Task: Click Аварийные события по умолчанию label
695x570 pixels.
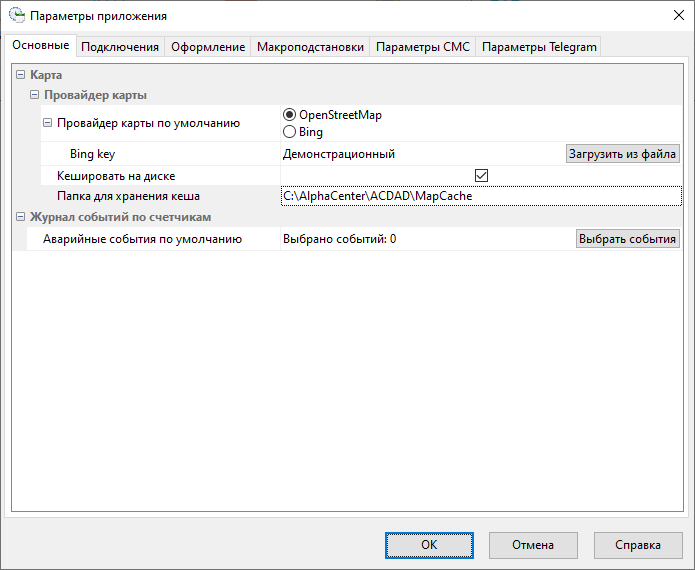Action: click(142, 239)
